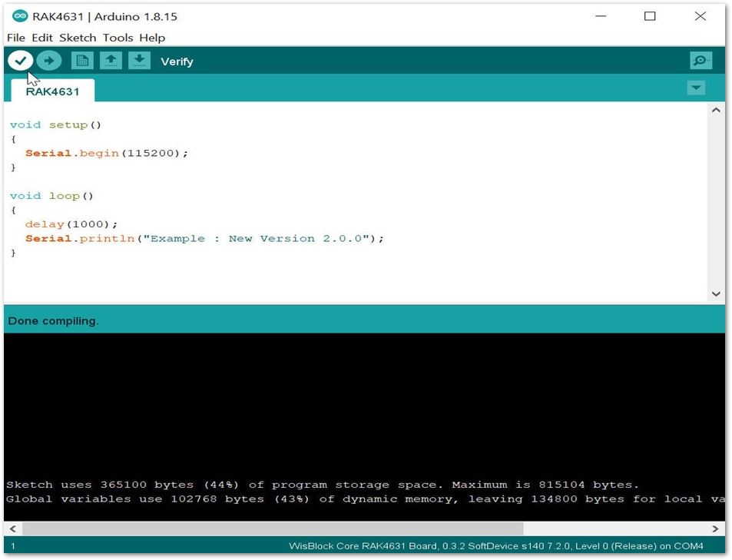This screenshot has height=560, width=732.
Task: Click the line number 1 in status bar
Action: coord(13,546)
